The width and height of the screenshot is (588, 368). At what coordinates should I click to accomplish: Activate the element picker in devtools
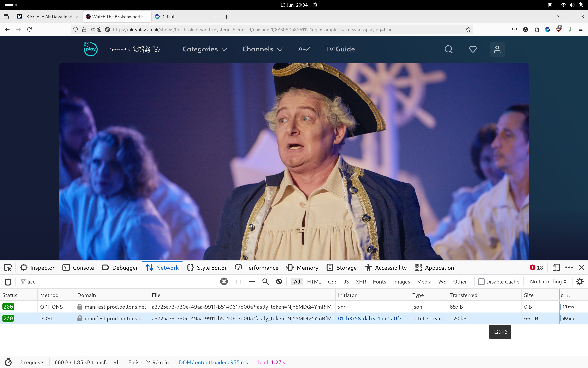(x=8, y=268)
